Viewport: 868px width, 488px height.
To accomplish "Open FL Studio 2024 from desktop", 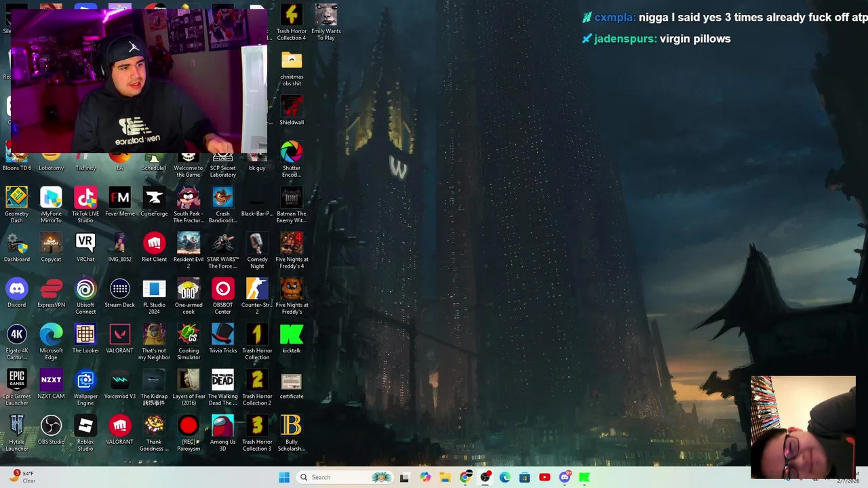I will tap(154, 296).
